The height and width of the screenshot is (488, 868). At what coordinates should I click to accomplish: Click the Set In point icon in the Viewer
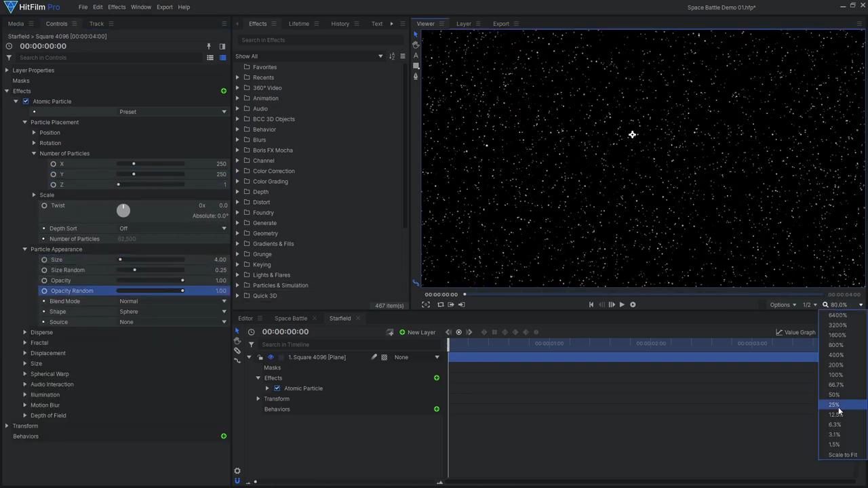[x=451, y=304]
